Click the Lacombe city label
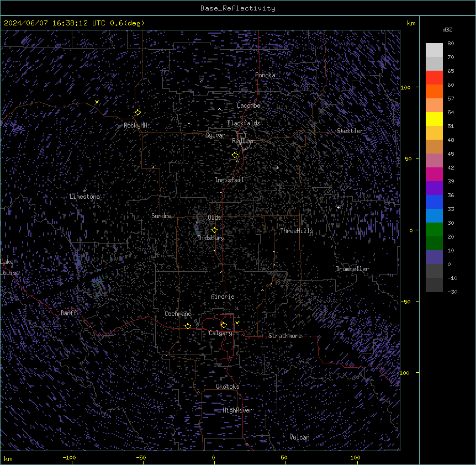The height and width of the screenshot is (465, 476). pos(248,105)
